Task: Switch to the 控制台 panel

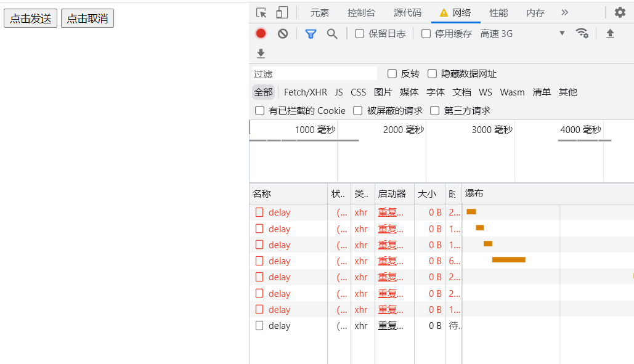Action: point(361,12)
